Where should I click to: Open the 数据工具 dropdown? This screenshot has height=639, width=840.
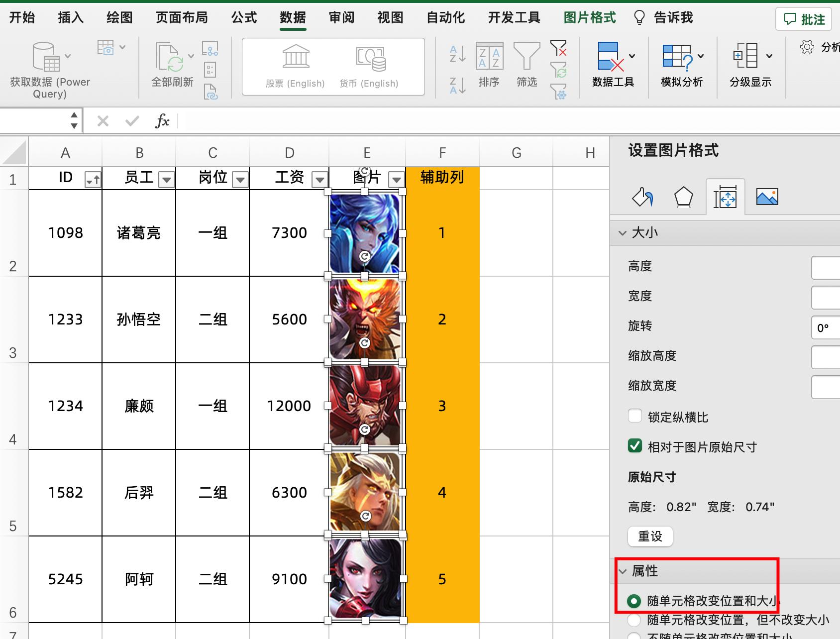pyautogui.click(x=632, y=56)
